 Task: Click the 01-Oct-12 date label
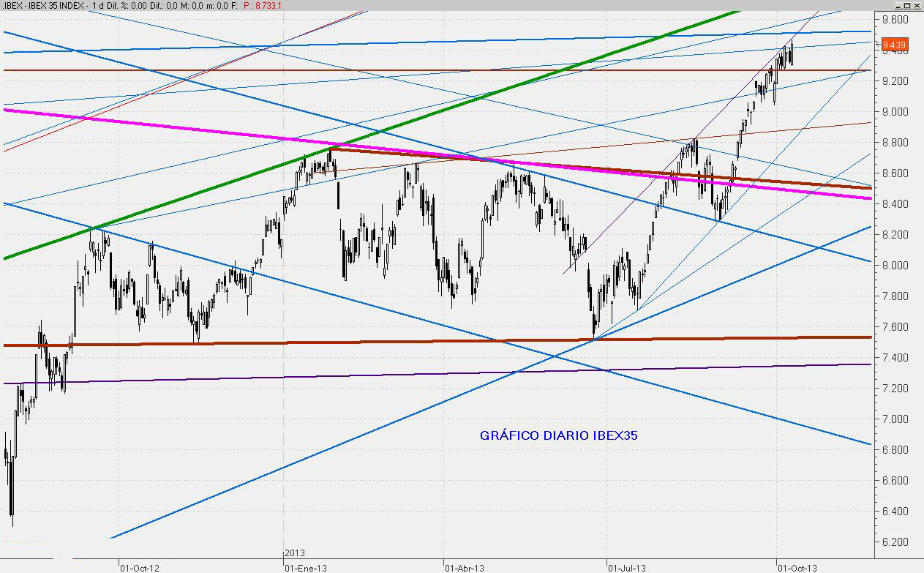[x=139, y=567]
